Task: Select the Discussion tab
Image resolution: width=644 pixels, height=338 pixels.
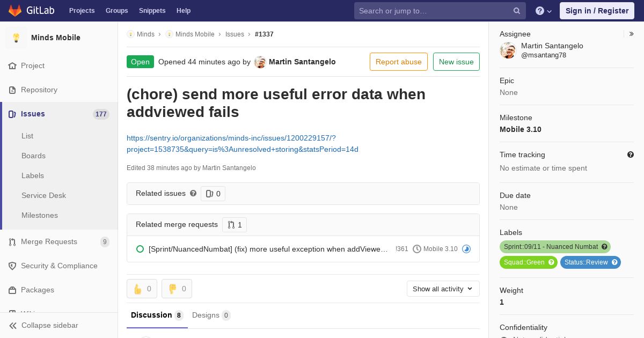Action: point(157,315)
